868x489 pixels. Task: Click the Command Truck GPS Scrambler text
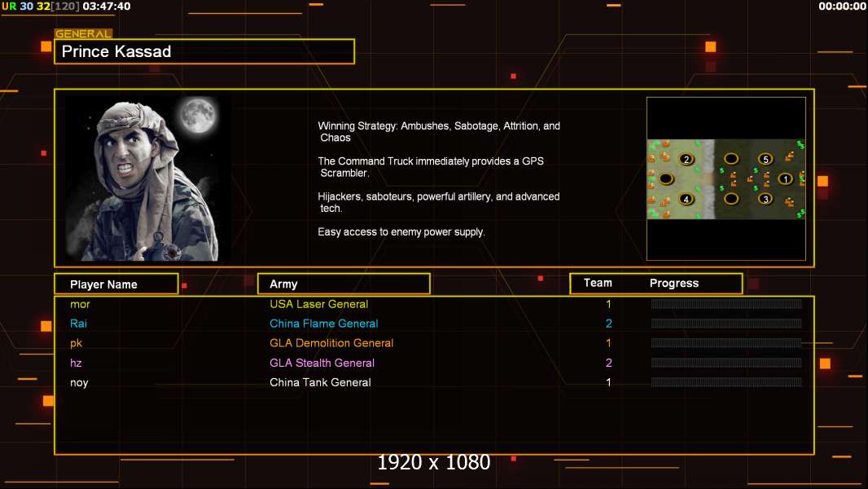point(431,167)
